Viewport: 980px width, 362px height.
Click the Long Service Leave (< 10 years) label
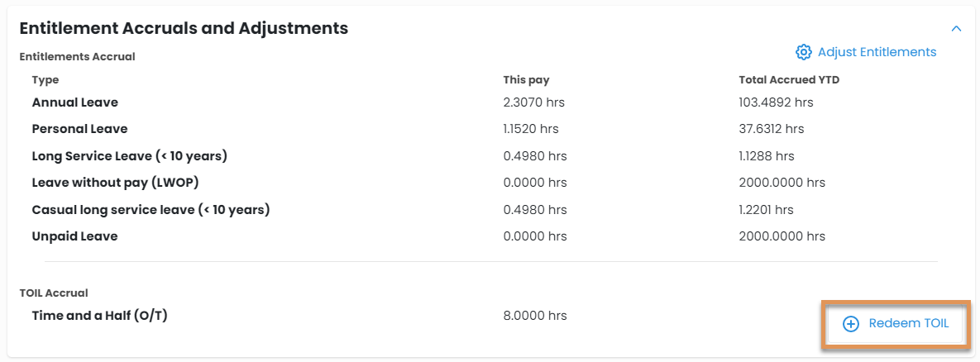129,155
